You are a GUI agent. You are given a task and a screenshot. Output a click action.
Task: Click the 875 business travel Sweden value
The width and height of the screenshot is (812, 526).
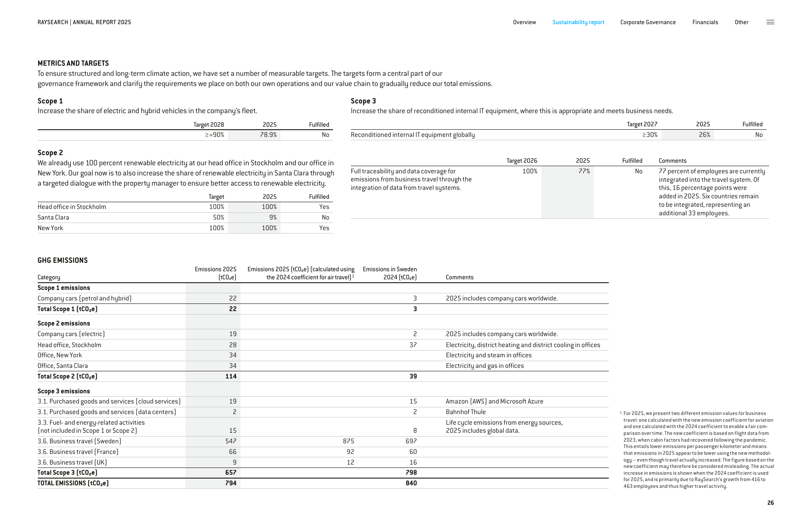pos(348,441)
